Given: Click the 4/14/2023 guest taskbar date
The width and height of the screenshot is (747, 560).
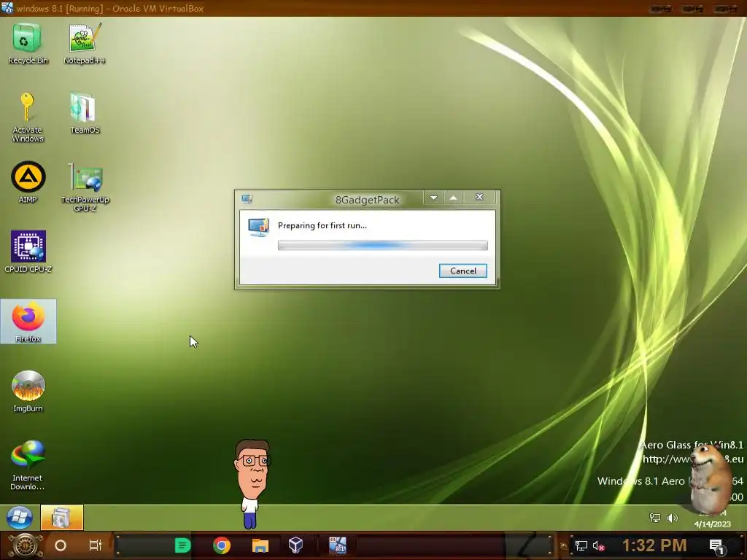Looking at the screenshot, I should (712, 524).
